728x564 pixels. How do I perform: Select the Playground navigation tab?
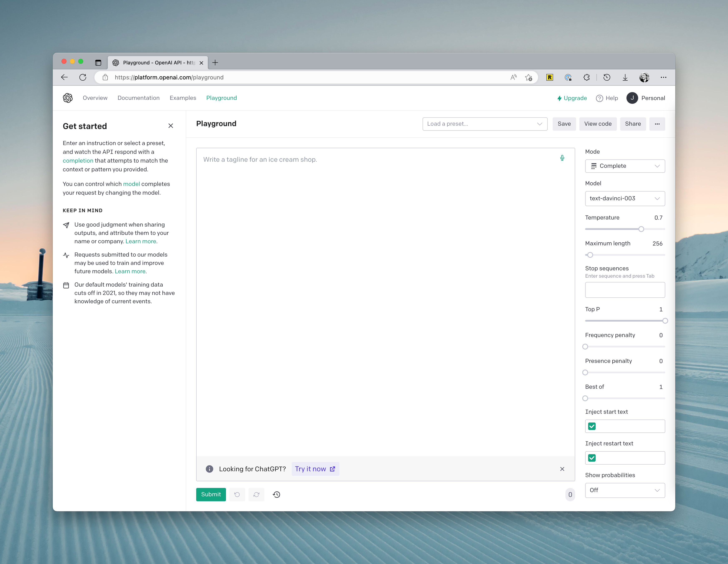[x=222, y=98]
